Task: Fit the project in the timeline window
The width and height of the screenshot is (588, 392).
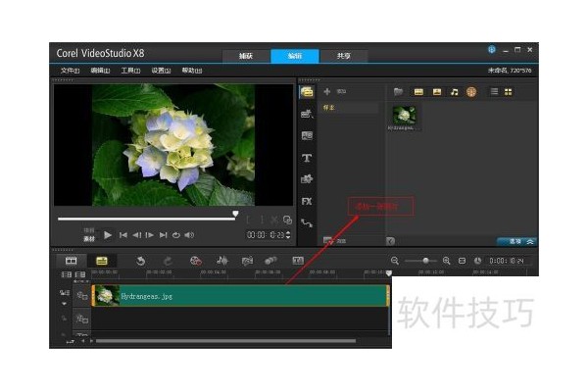Action: [x=462, y=261]
